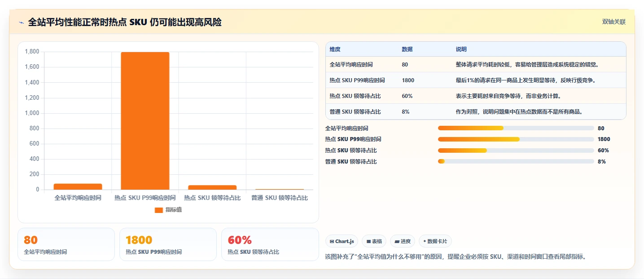Click the 1,000 y-axis label
Viewport: 644px width, 279px height.
click(32, 113)
